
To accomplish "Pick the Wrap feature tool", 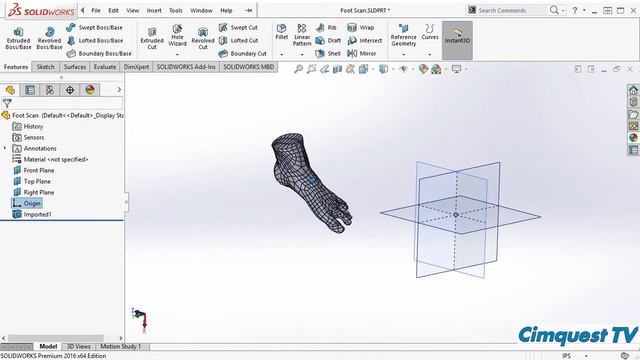I will click(360, 27).
